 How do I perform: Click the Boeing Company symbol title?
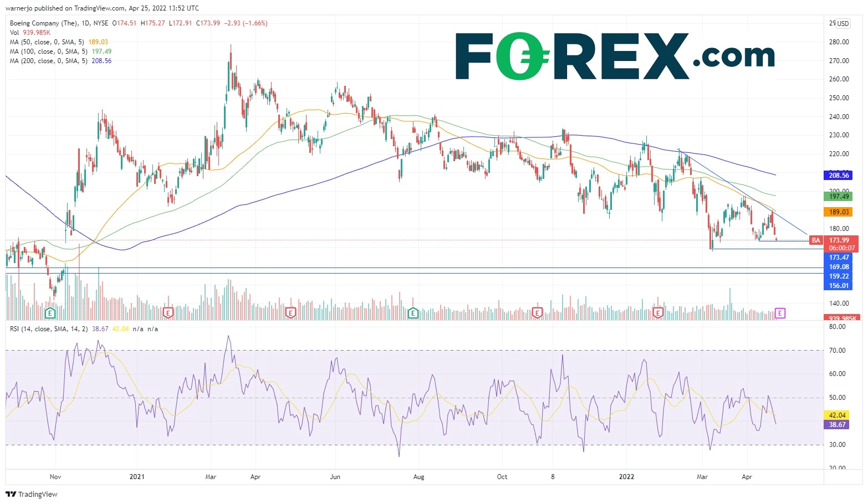(x=44, y=23)
